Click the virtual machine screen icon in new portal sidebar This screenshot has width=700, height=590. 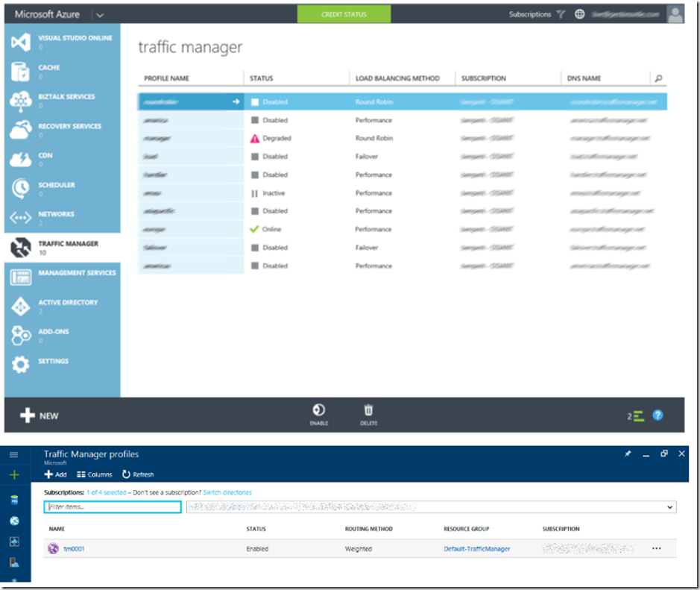(x=14, y=542)
